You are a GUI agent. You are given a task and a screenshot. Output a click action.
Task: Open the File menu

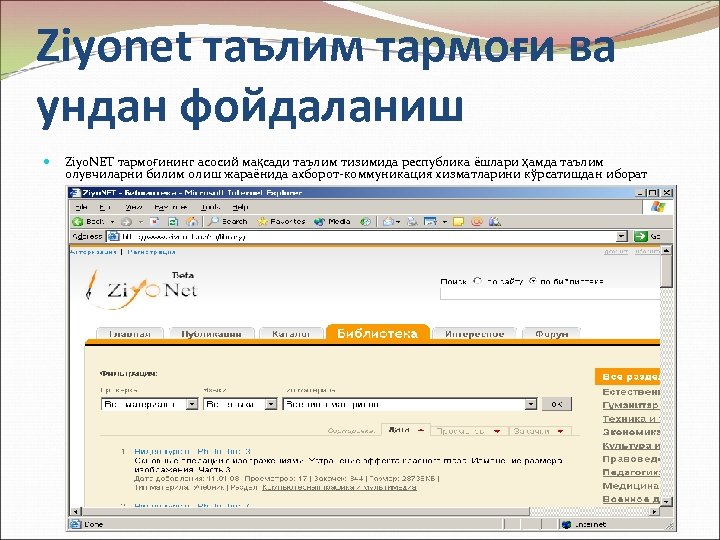pos(81,207)
